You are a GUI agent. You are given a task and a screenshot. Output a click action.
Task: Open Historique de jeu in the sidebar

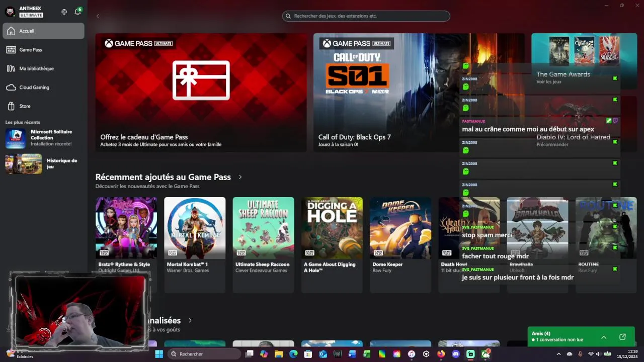[44, 164]
